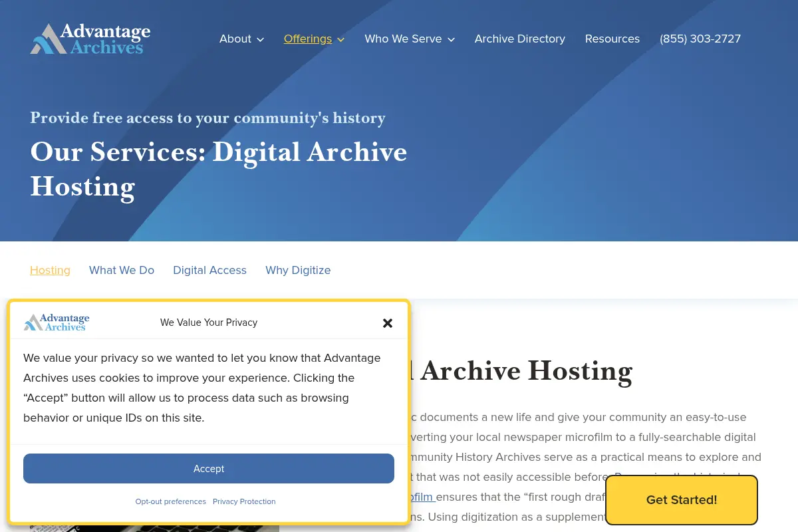Accept cookies in the privacy dialog
Viewport: 798px width, 532px height.
(x=209, y=469)
